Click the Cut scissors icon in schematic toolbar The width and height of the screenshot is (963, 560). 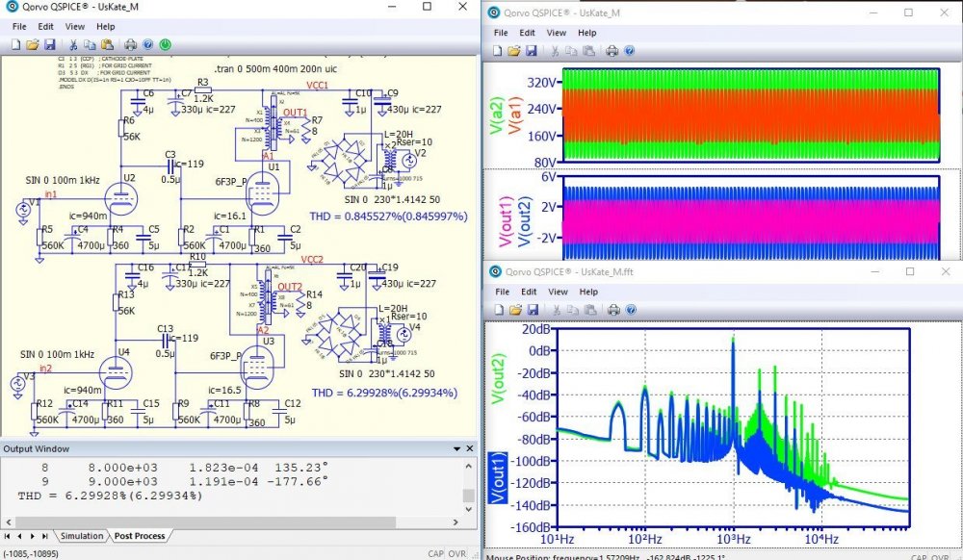tap(72, 44)
